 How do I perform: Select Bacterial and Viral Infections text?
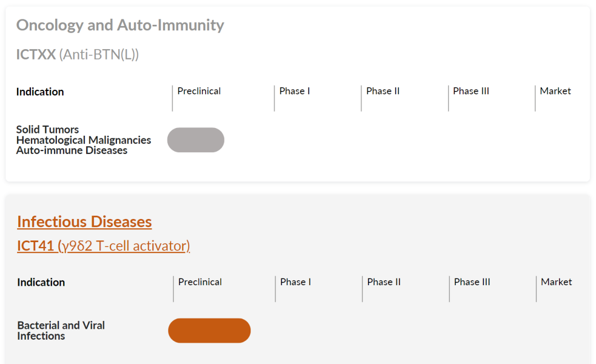(61, 330)
